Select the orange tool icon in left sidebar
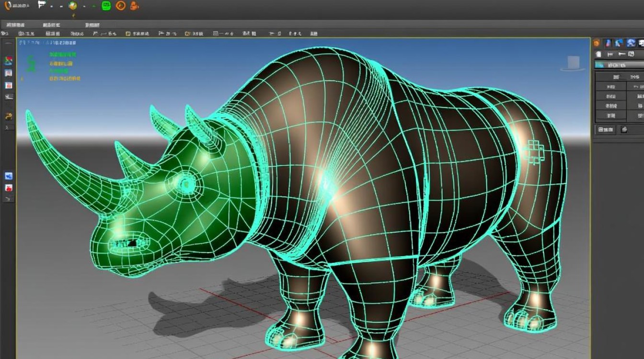This screenshot has width=644, height=359. click(8, 116)
